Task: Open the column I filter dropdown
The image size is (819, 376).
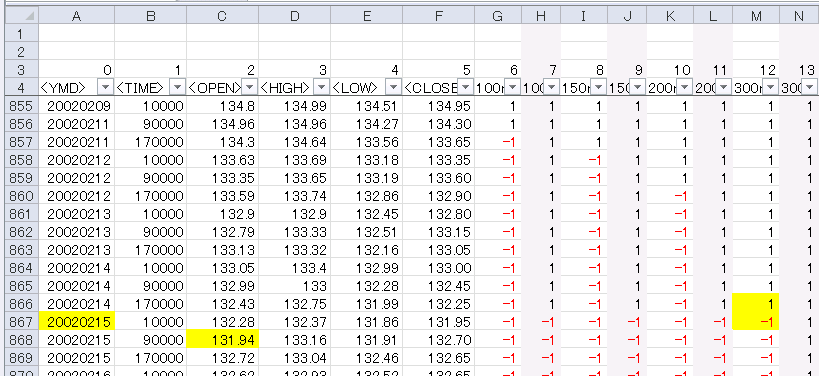Action: (599, 87)
